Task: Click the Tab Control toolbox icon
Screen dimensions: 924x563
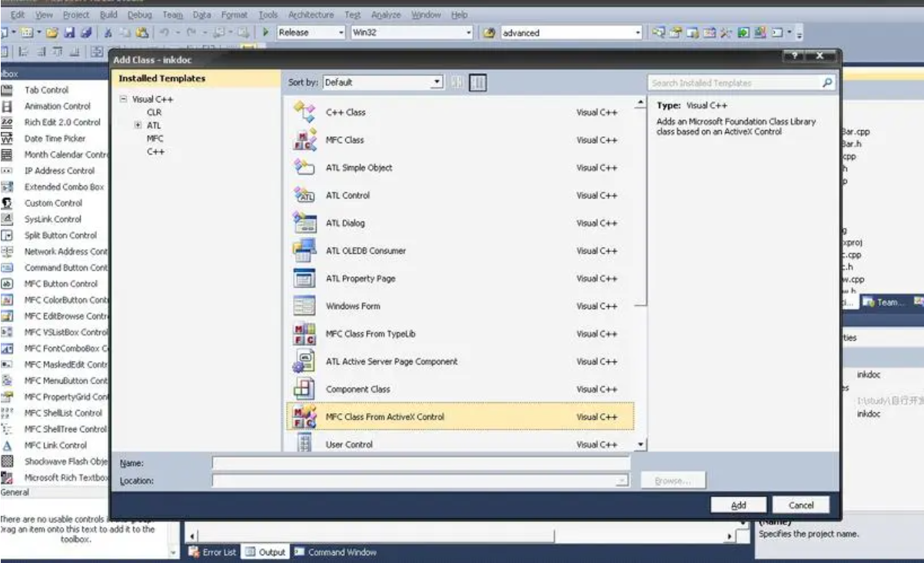Action: click(8, 90)
